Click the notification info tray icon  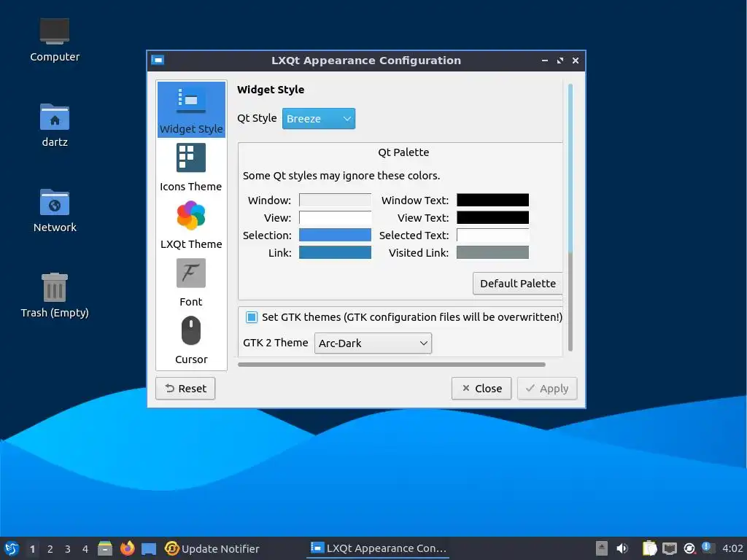pos(707,548)
